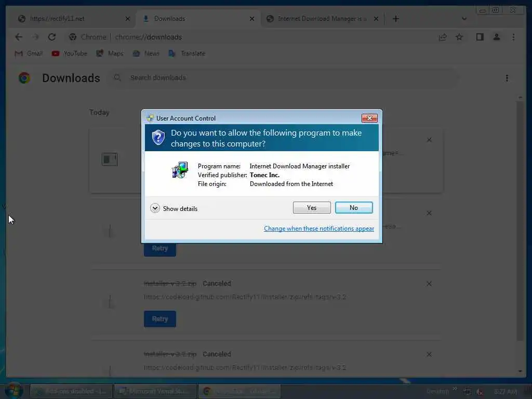Click Desktop toolbar in taskbar
The width and height of the screenshot is (532, 399).
point(437,391)
